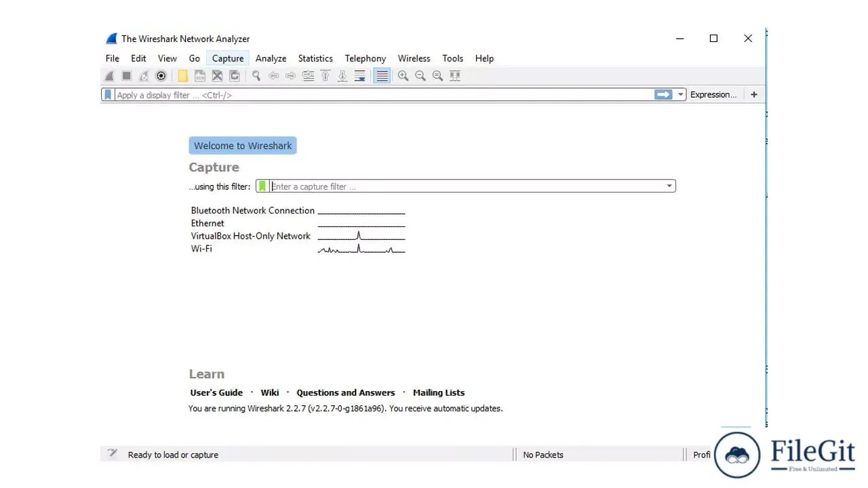The width and height of the screenshot is (868, 488).
Task: Open display filter history dropdown arrow
Action: pyautogui.click(x=681, y=95)
